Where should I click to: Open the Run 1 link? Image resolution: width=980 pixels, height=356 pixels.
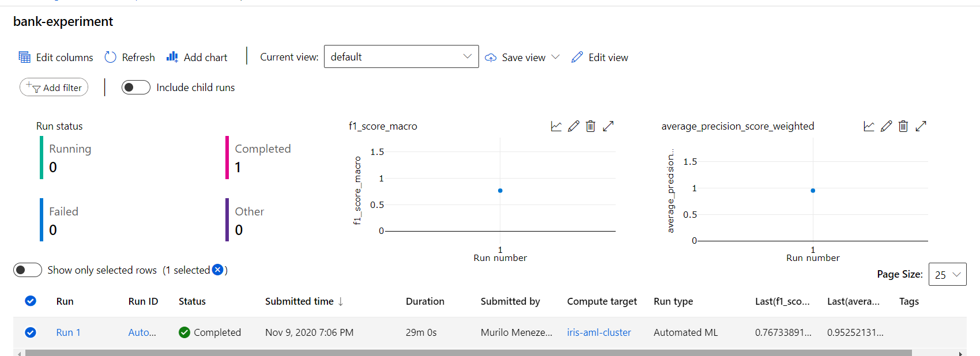point(68,332)
